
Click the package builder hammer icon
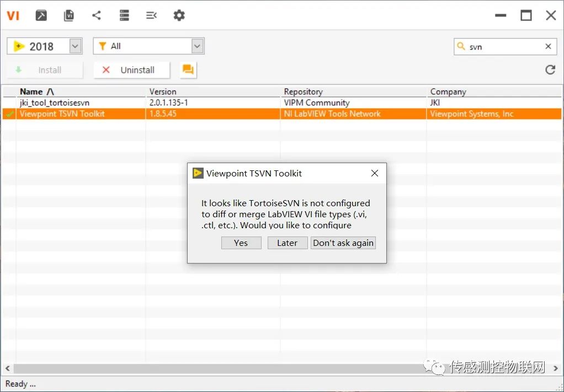pos(41,15)
